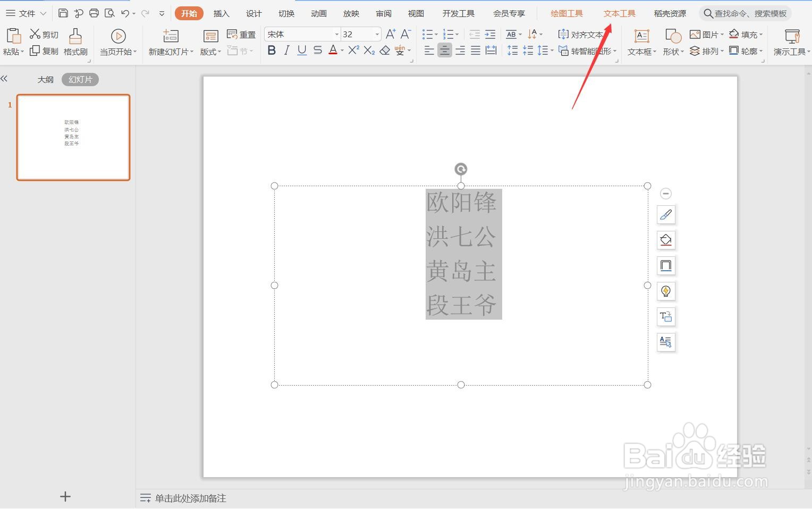Add new slide with plus button
This screenshot has height=509, width=812.
(x=65, y=496)
